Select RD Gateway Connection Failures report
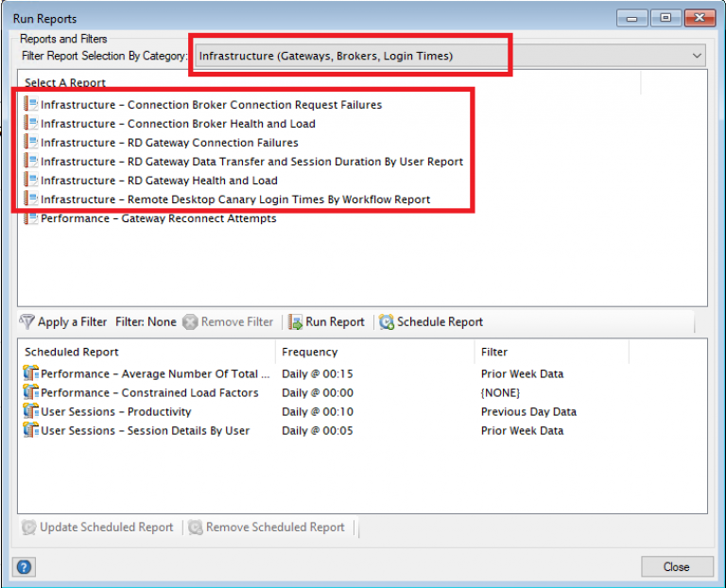This screenshot has width=726, height=588. 169,143
